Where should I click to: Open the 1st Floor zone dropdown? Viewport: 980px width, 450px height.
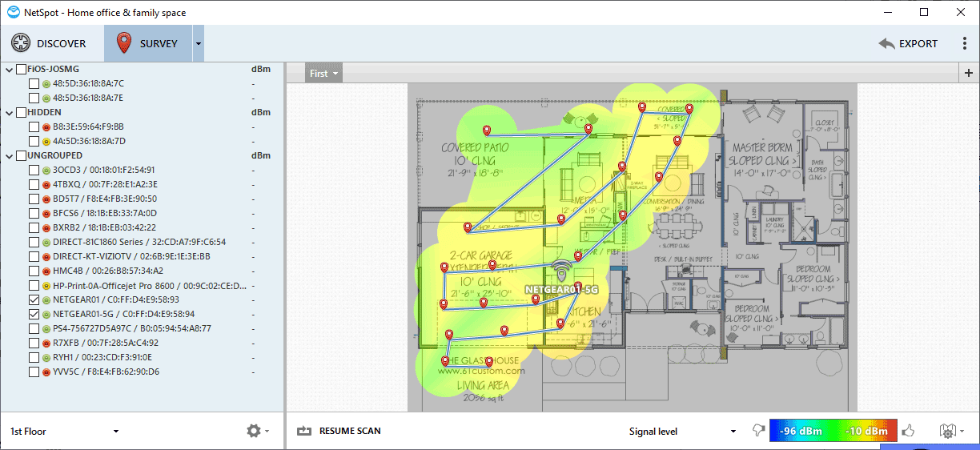tap(64, 431)
